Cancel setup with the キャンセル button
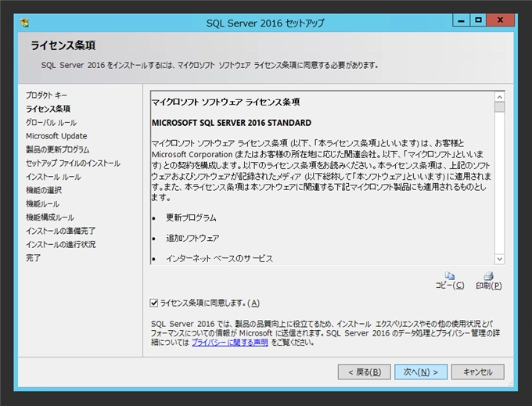532x406 pixels. tap(478, 372)
